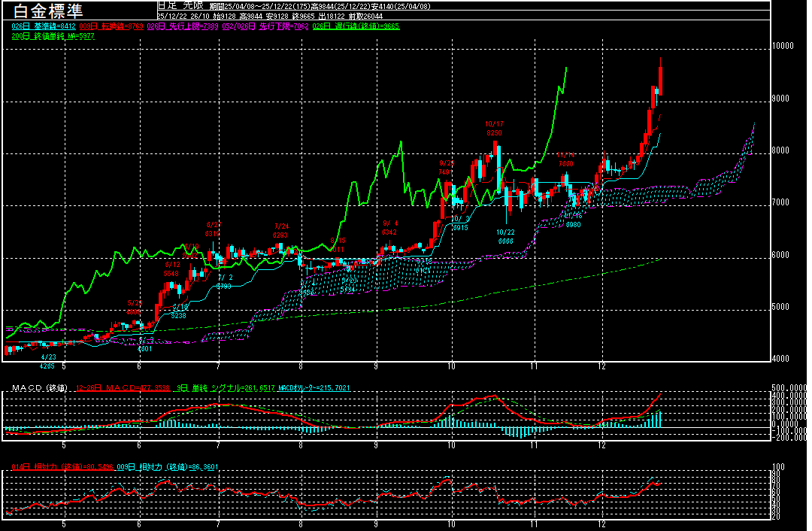Select the 4/23 low marker at 4285
Image resolution: width=812 pixels, height=531 pixels.
pyautogui.click(x=48, y=362)
